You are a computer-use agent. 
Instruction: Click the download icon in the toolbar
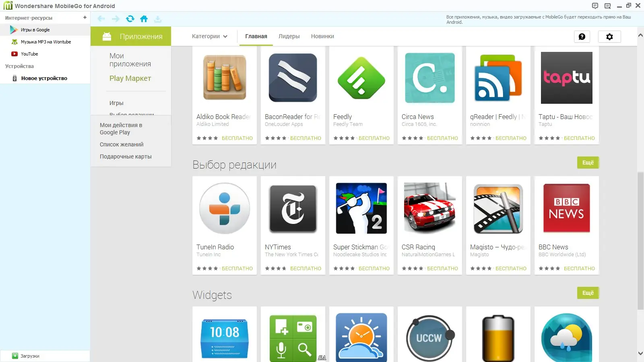(x=158, y=19)
